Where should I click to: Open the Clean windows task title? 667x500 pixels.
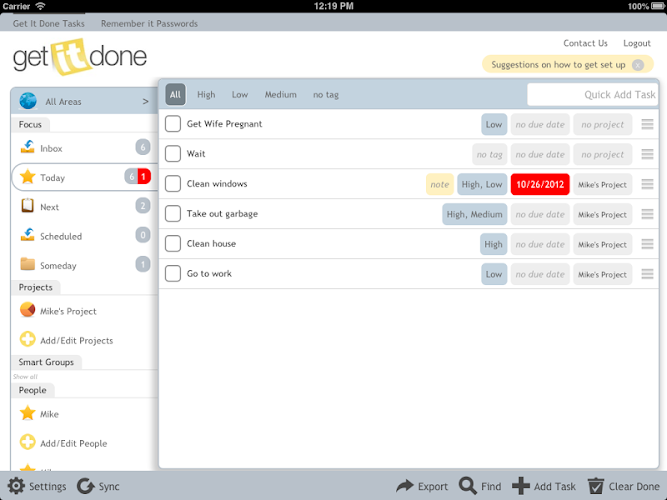tap(217, 184)
